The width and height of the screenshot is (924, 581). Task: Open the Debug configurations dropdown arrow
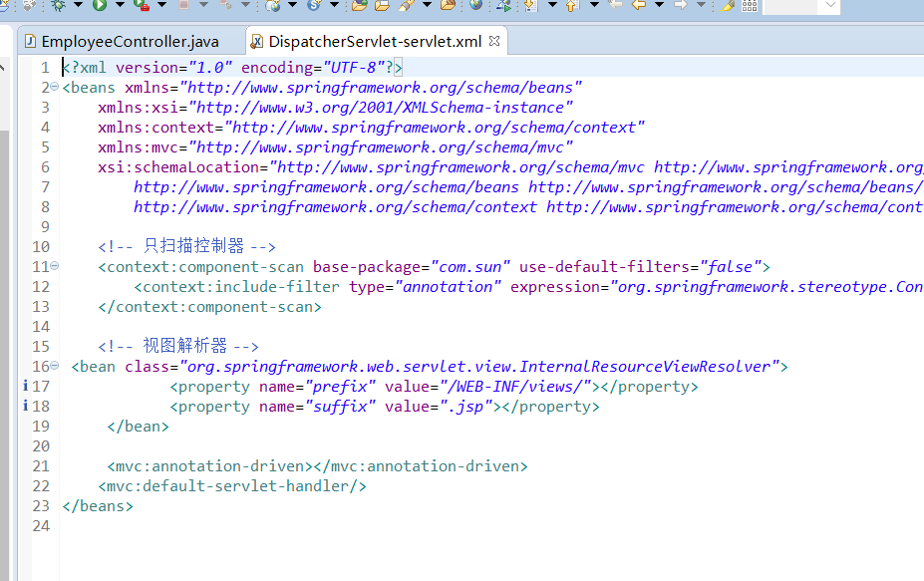(78, 5)
